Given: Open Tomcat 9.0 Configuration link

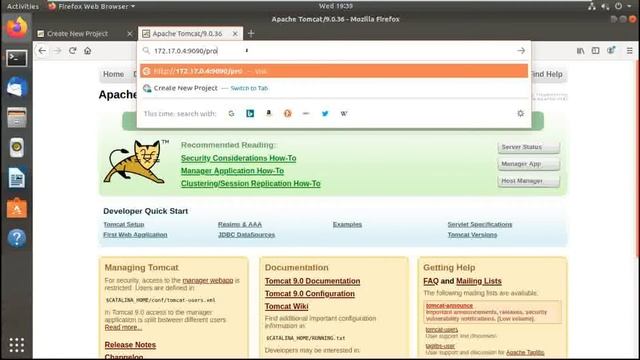Looking at the screenshot, I should (310, 294).
